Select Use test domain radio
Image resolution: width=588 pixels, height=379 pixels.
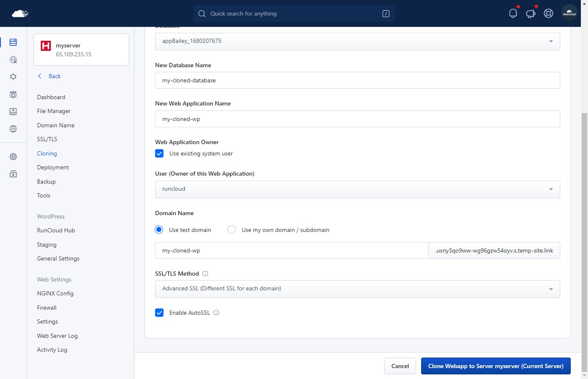pyautogui.click(x=159, y=229)
